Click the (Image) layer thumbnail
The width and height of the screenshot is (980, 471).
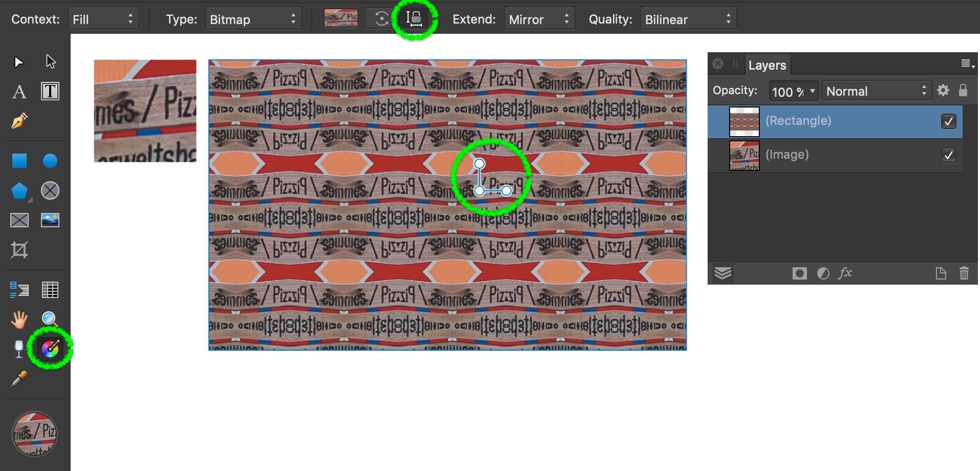click(x=744, y=155)
